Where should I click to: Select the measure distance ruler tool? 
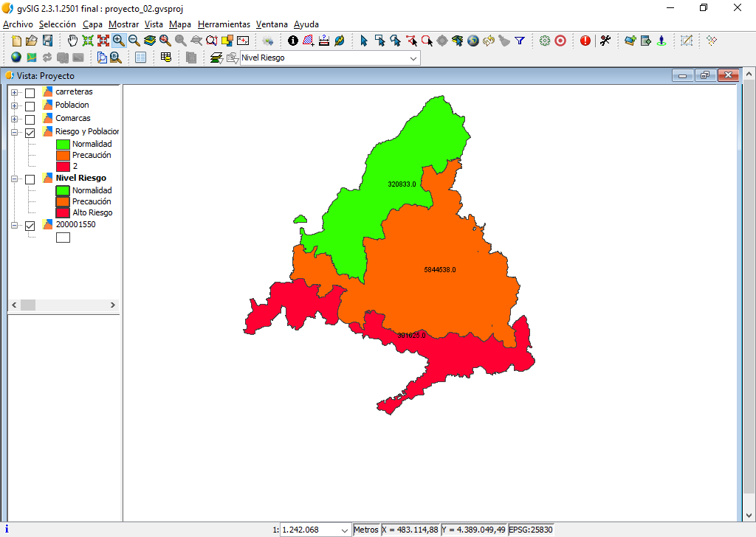coord(324,41)
